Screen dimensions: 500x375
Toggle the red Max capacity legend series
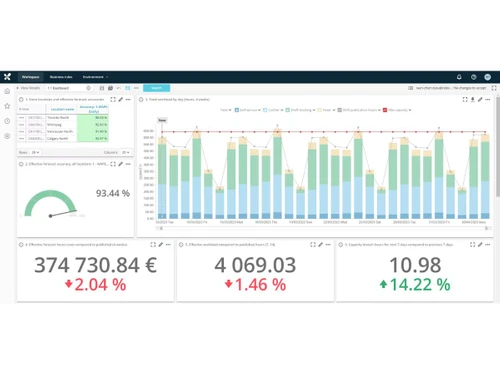click(x=385, y=110)
